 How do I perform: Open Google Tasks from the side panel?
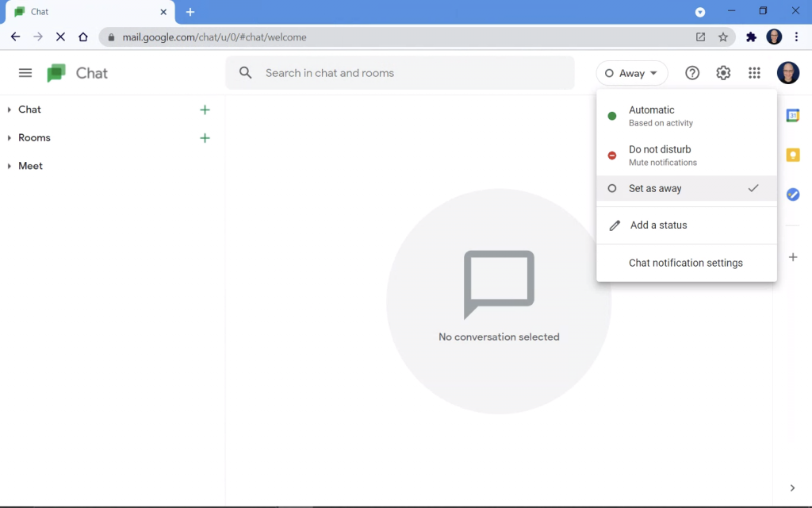click(x=792, y=194)
